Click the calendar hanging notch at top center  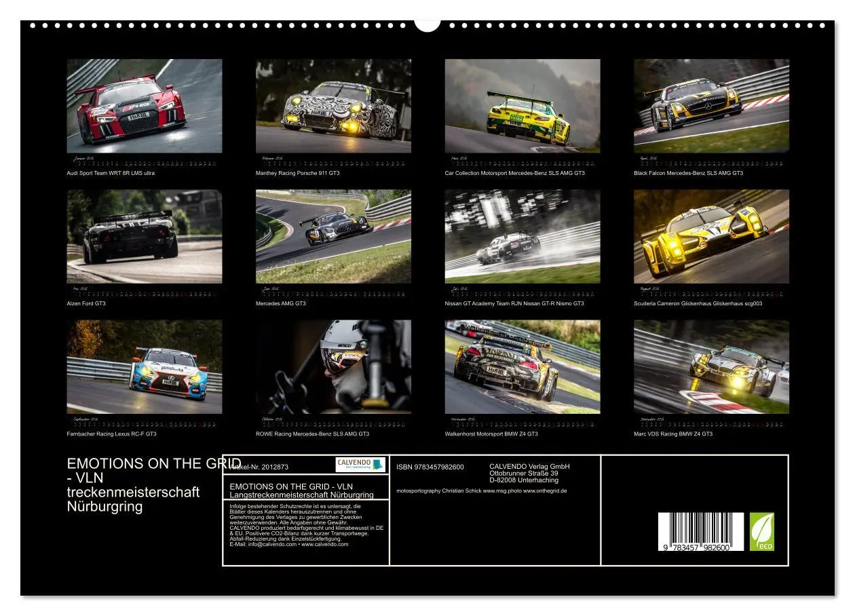point(427,24)
